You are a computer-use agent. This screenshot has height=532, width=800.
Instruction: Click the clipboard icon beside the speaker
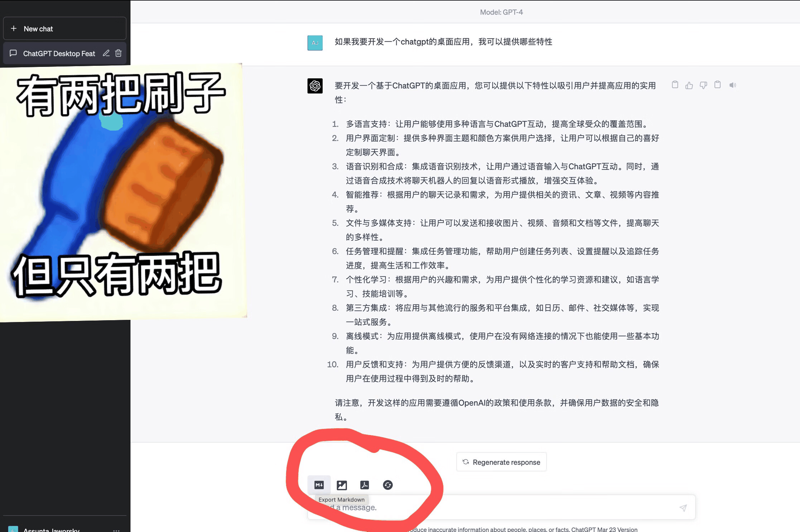pos(718,85)
